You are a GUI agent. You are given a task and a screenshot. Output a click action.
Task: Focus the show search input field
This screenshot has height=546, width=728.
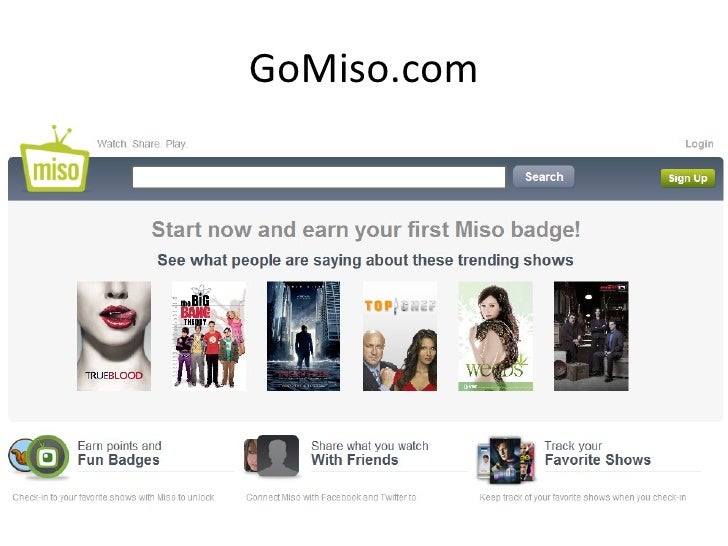[x=319, y=177]
